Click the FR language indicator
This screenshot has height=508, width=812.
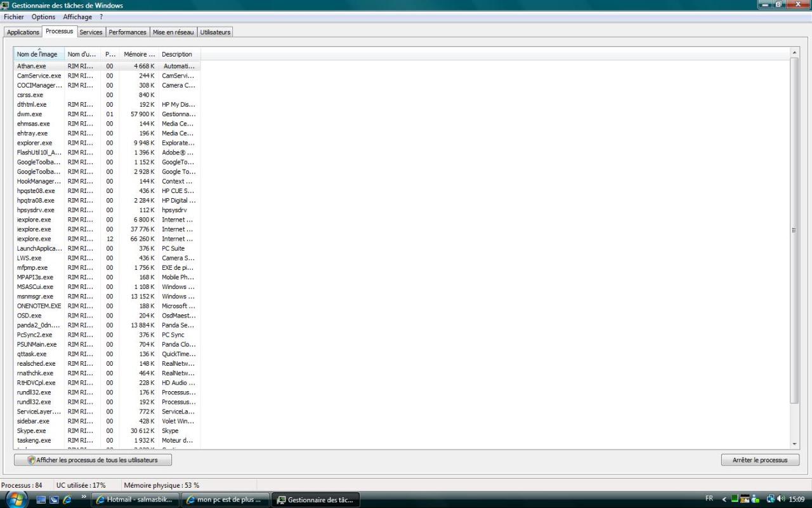709,499
